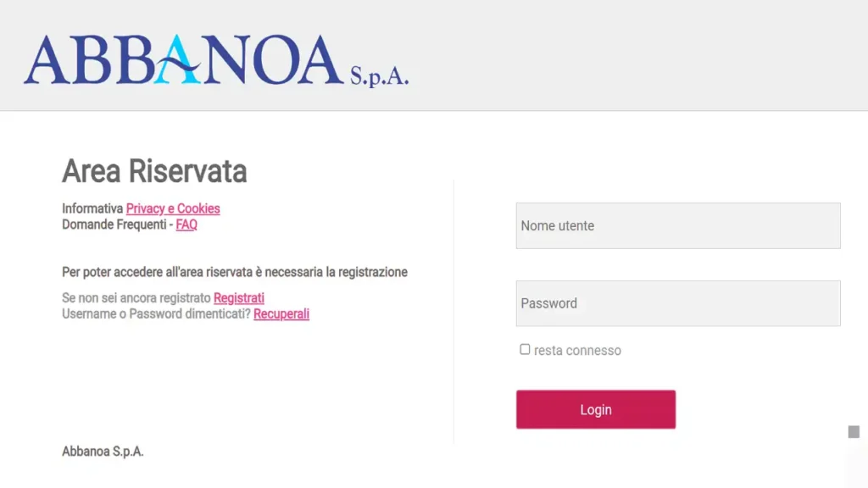Screen dimensions: 868x488
Task: Open the cookie policy information
Action: pyautogui.click(x=172, y=208)
